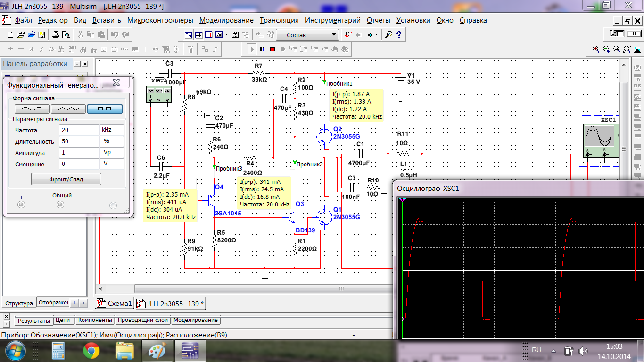
Task: Open the spreadsheet view icon
Action: 198,35
